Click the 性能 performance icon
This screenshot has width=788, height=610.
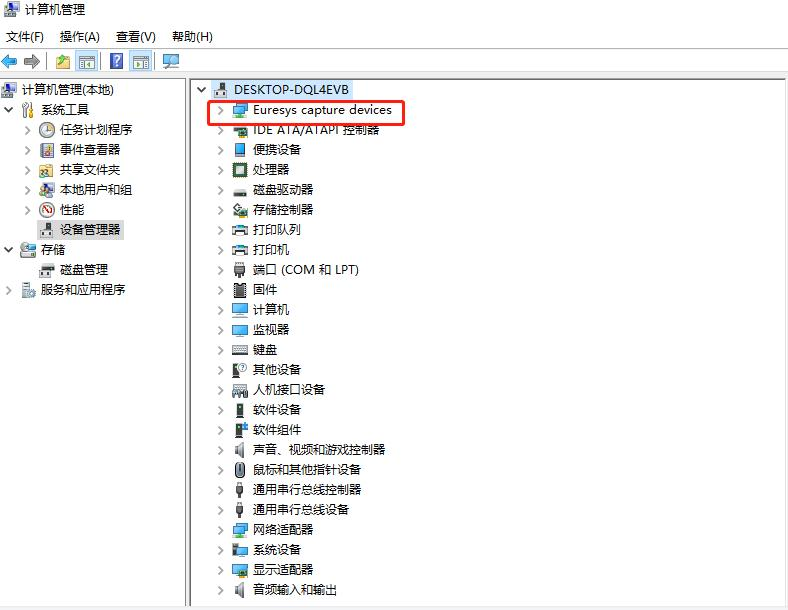(47, 210)
